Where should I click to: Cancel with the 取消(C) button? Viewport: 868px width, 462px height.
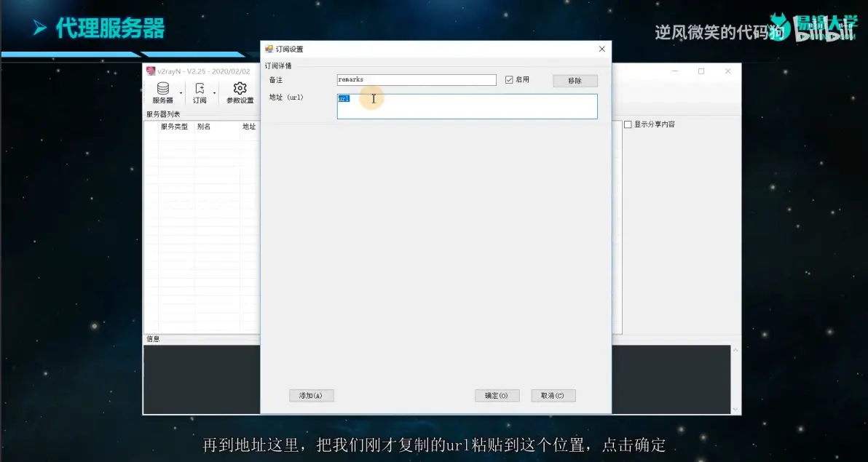553,396
